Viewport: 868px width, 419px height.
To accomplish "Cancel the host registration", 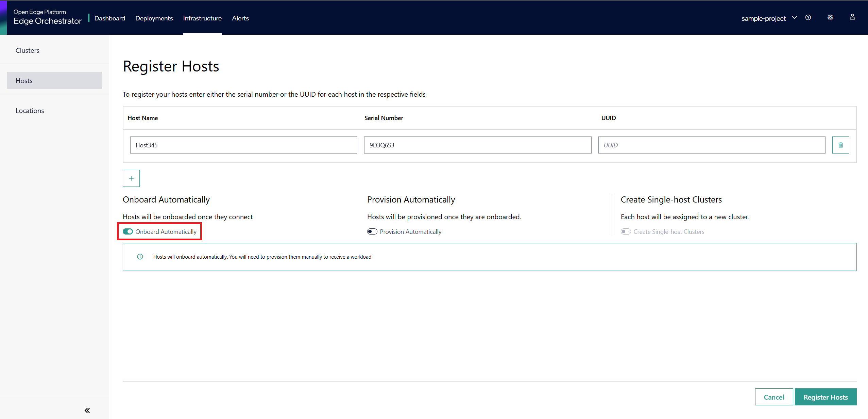I will point(773,397).
